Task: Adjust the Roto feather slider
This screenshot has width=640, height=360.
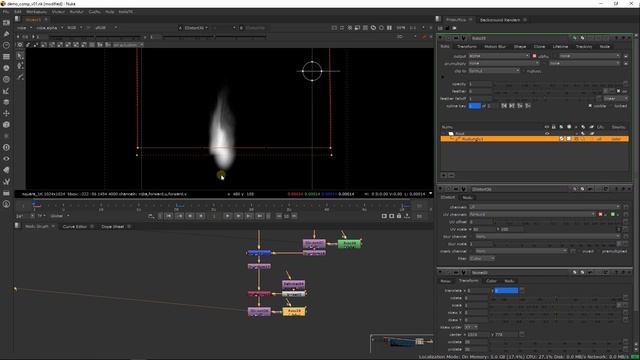Action: click(x=548, y=91)
